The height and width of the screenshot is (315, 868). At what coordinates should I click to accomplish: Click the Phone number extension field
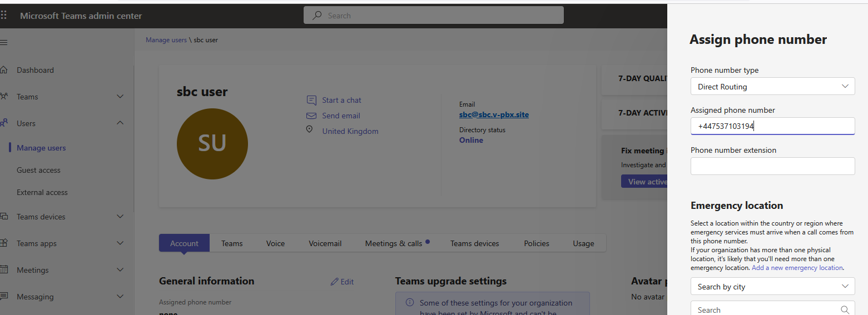click(x=772, y=166)
